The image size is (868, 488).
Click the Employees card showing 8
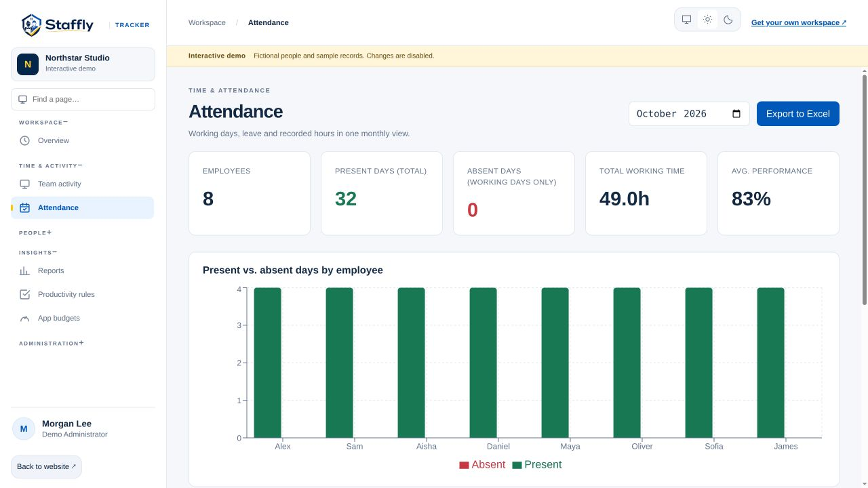250,193
